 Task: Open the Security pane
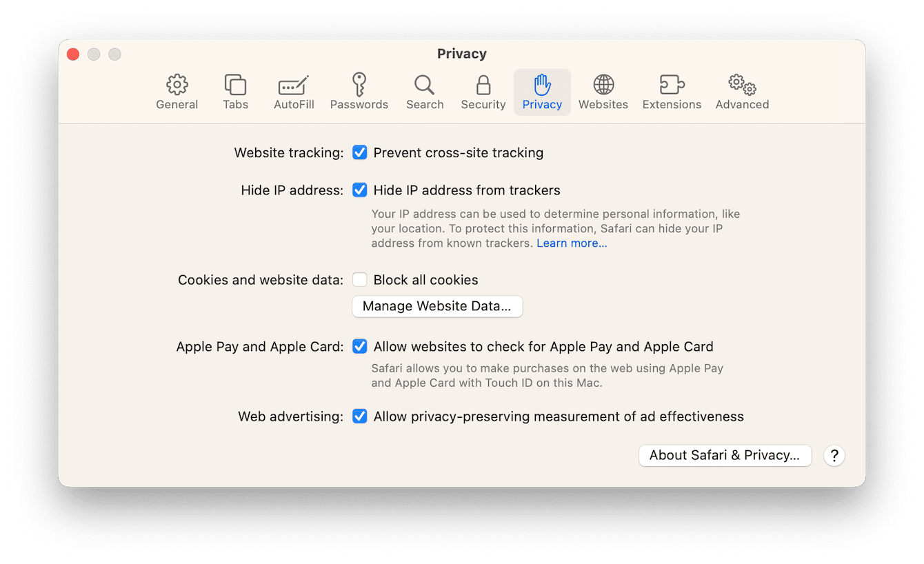(x=483, y=92)
